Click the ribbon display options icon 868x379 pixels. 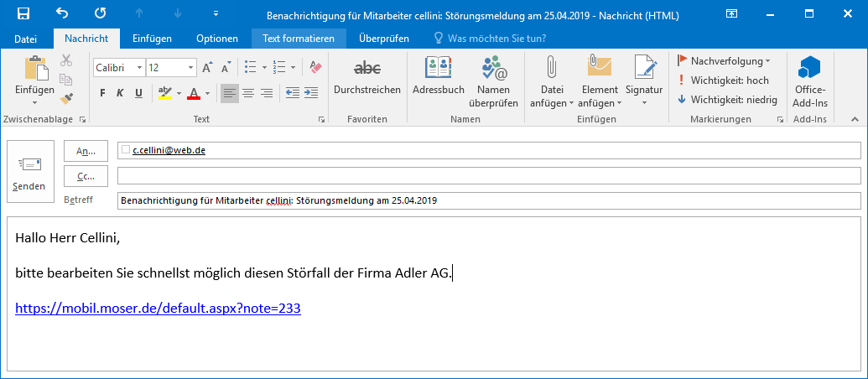coord(732,13)
